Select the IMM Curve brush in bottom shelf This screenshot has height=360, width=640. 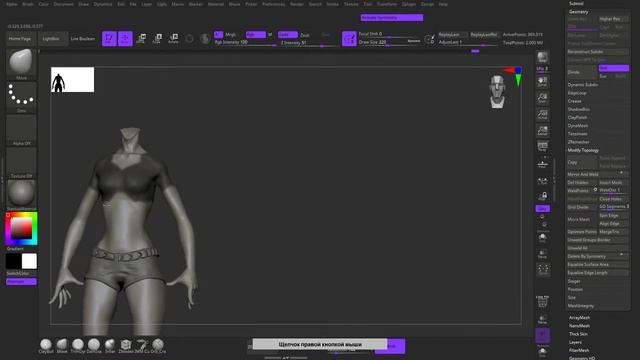(x=142, y=346)
